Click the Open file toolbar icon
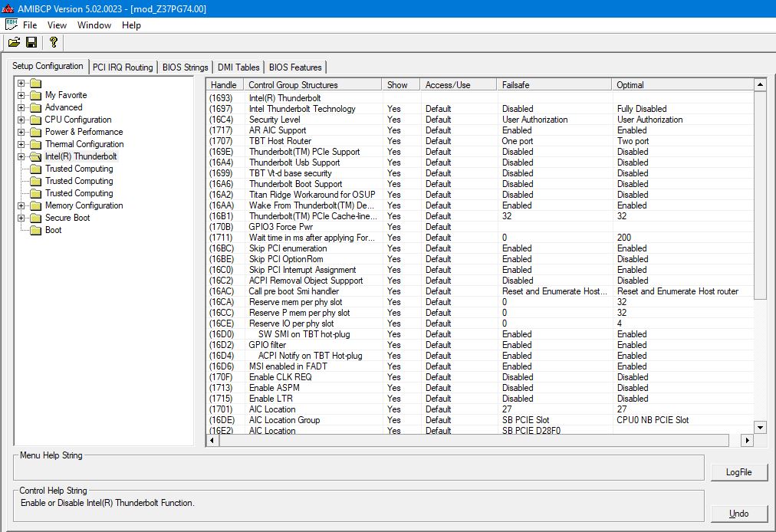776x532 pixels. tap(14, 42)
